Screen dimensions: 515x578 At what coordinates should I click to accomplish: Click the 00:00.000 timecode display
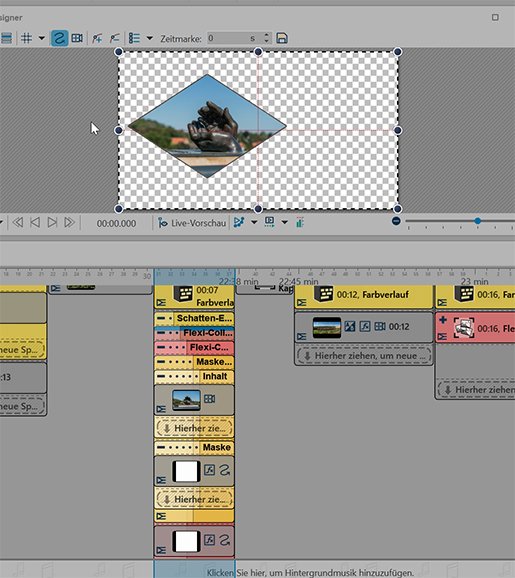coord(116,223)
